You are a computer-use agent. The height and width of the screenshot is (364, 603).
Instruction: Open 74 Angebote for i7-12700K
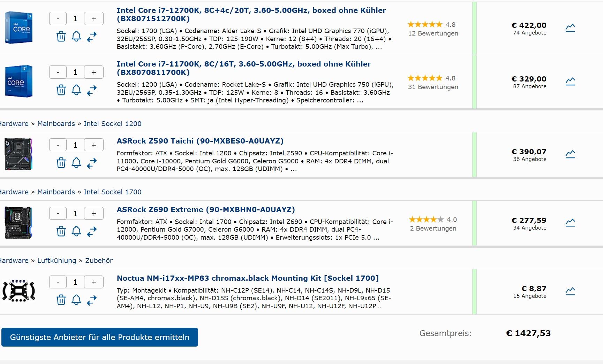click(530, 33)
